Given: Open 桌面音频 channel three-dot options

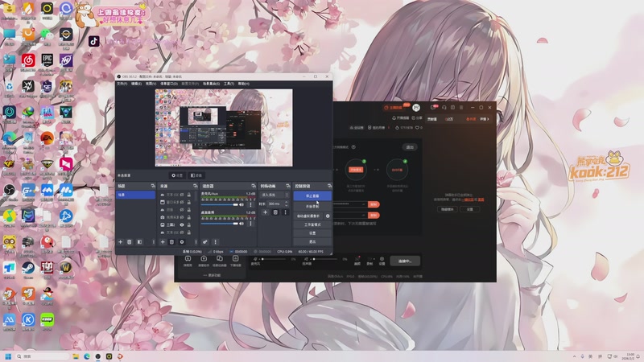Looking at the screenshot, I should point(250,224).
